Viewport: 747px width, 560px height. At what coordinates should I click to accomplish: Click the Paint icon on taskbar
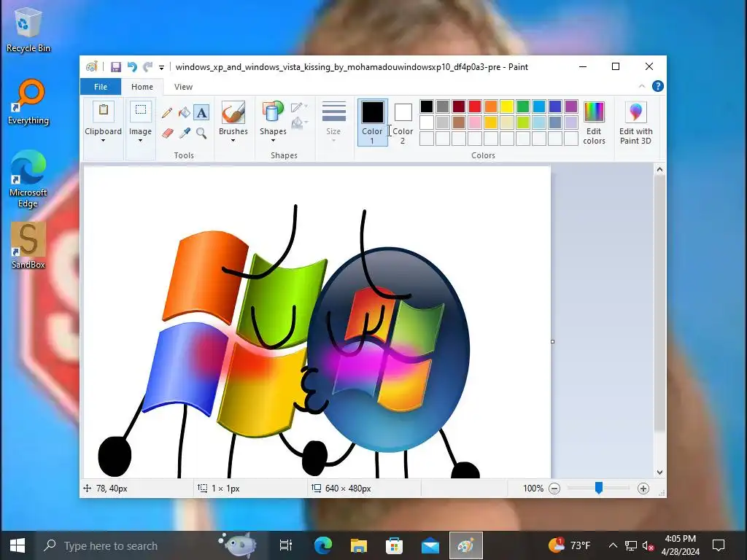[x=466, y=545]
